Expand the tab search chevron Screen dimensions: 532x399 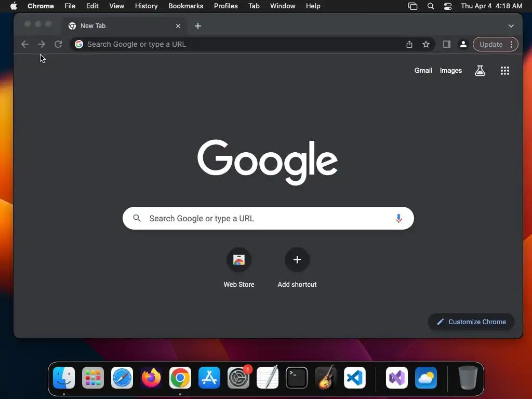coord(511,26)
